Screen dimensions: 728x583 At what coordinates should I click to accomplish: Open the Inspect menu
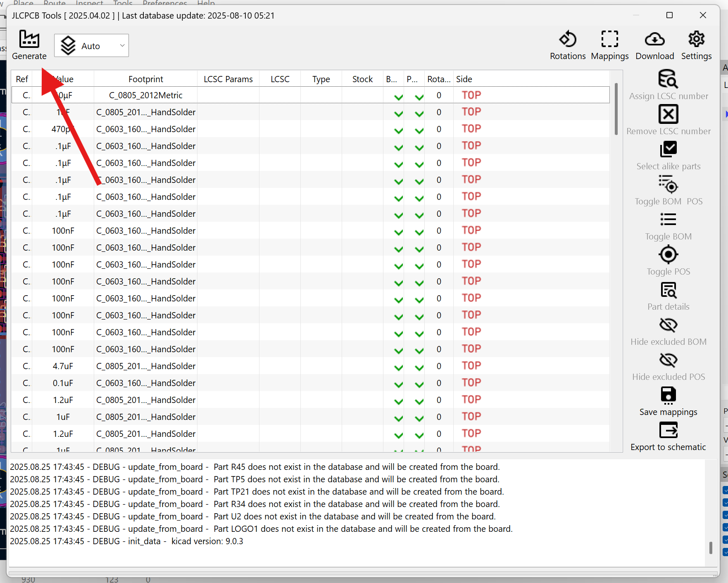pyautogui.click(x=89, y=3)
